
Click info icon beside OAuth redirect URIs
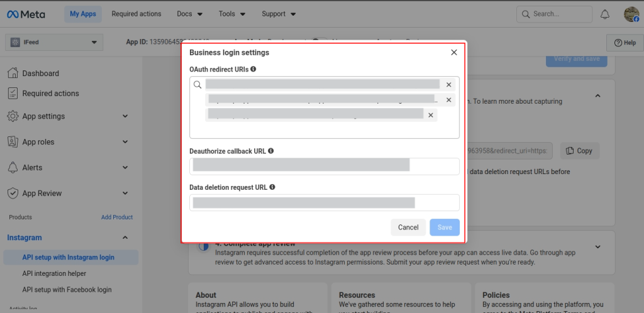[253, 69]
